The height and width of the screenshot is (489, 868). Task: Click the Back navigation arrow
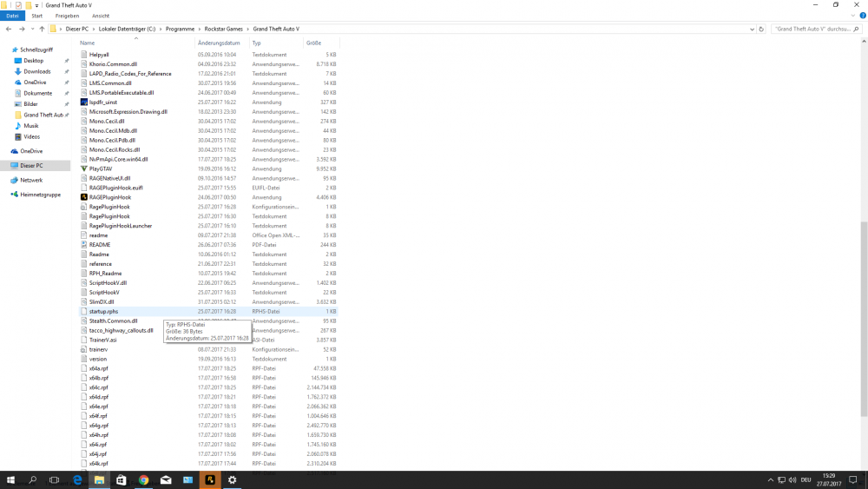[x=9, y=29]
